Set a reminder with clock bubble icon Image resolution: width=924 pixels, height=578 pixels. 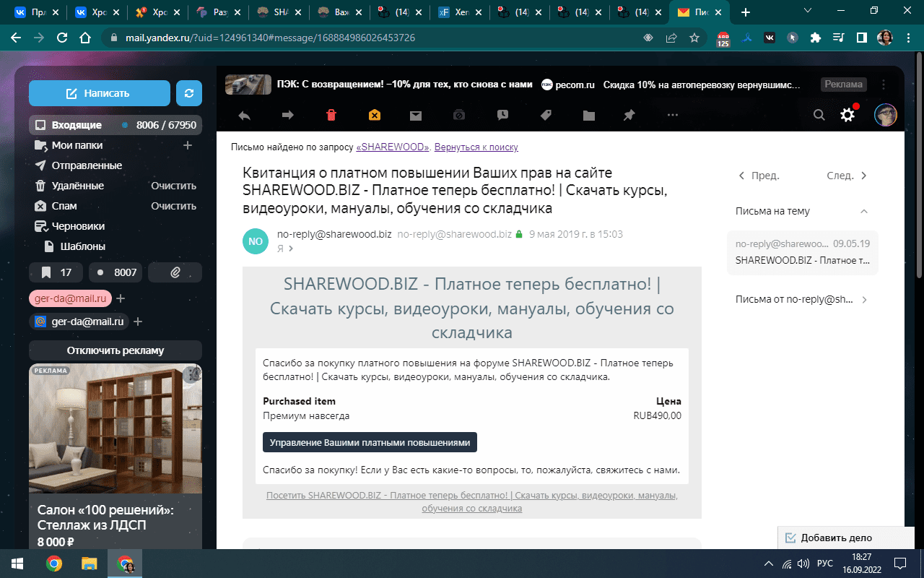pos(502,115)
